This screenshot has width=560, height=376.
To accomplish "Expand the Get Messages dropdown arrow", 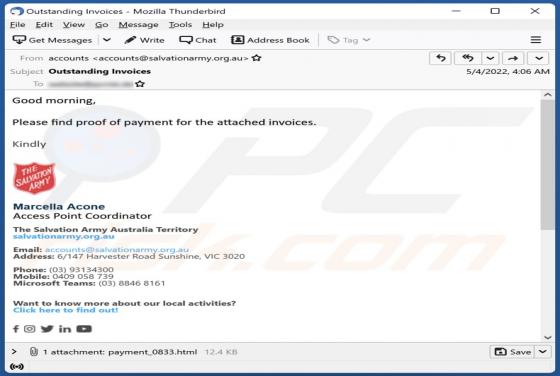I will click(x=107, y=40).
